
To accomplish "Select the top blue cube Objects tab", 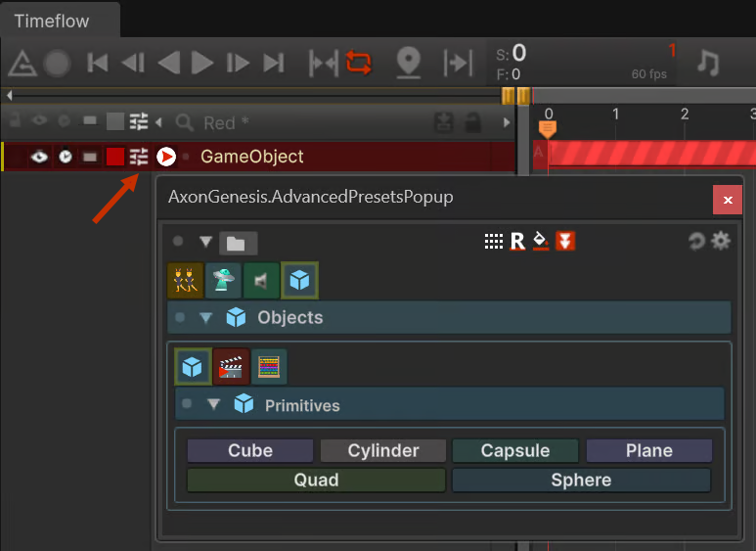I will 299,280.
